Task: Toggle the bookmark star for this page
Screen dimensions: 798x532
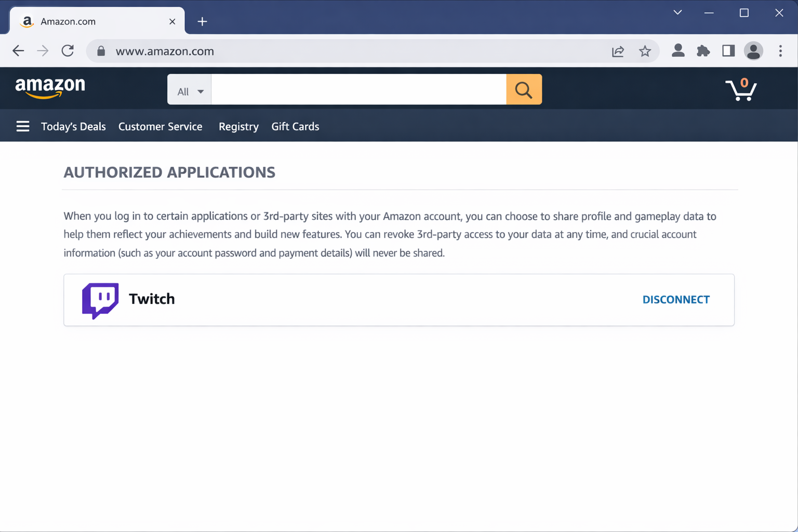Action: pyautogui.click(x=645, y=51)
